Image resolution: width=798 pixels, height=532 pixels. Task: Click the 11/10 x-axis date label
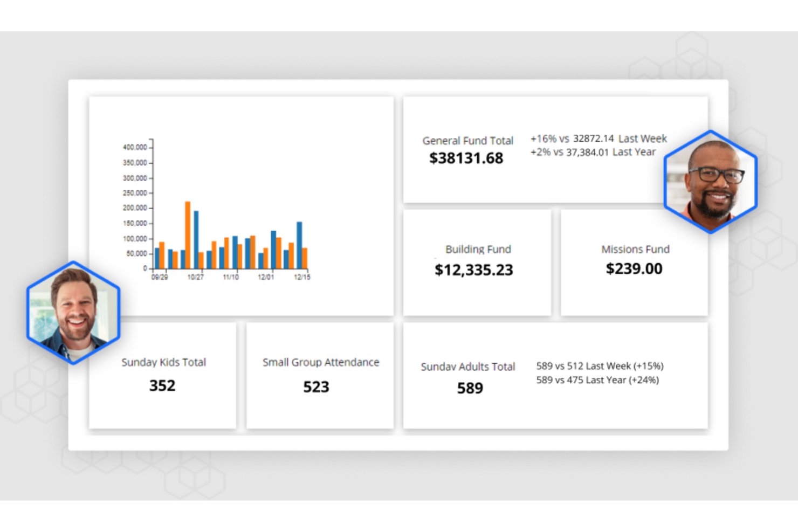pyautogui.click(x=231, y=277)
